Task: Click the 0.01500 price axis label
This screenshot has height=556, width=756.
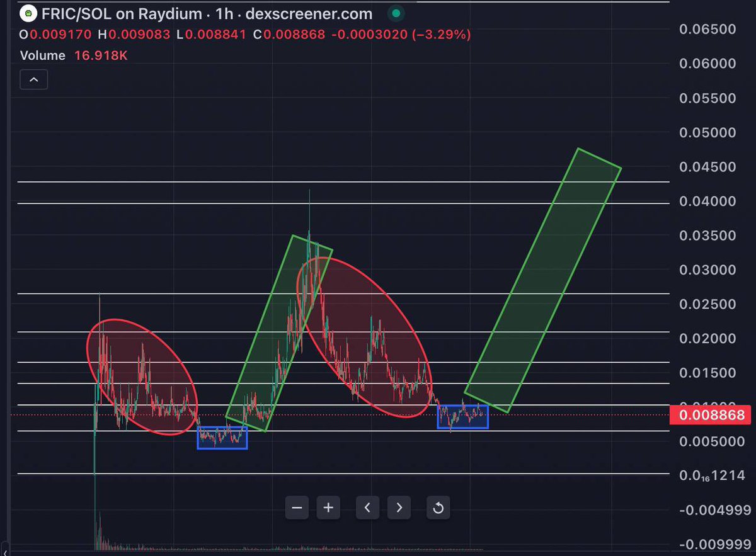Action: click(x=708, y=373)
